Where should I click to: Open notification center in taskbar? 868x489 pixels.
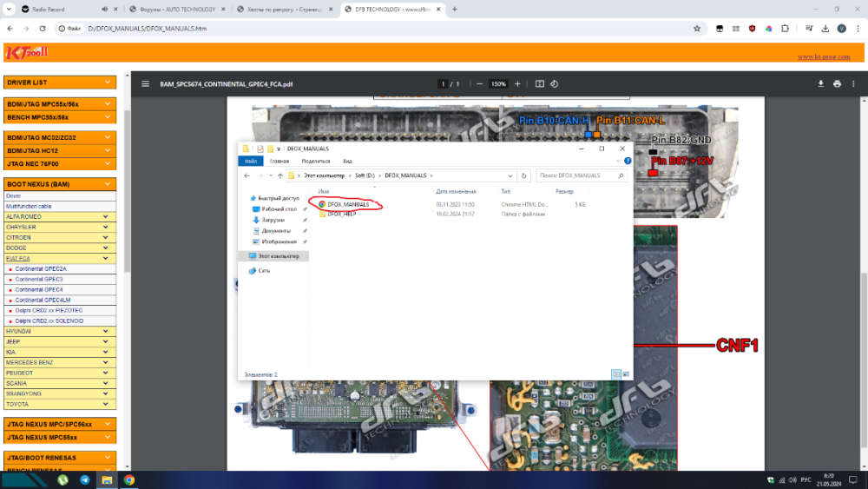tap(853, 480)
